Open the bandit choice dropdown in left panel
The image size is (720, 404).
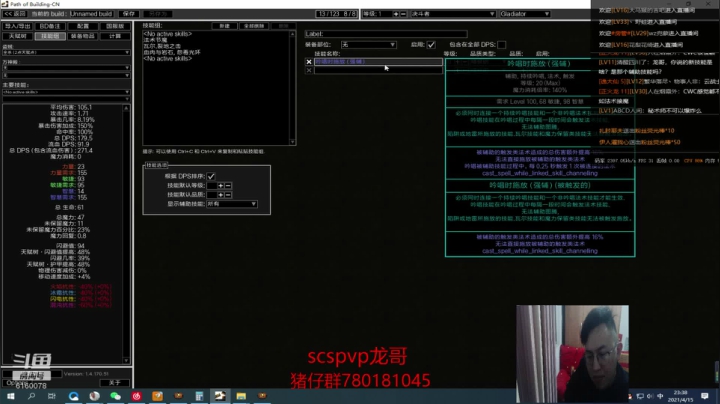point(66,52)
